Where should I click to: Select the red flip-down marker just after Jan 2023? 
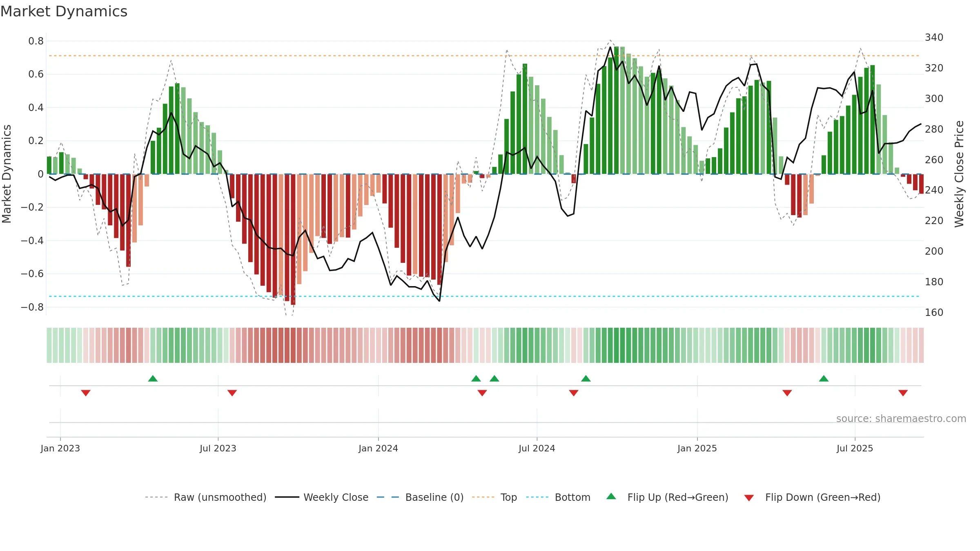tap(86, 393)
